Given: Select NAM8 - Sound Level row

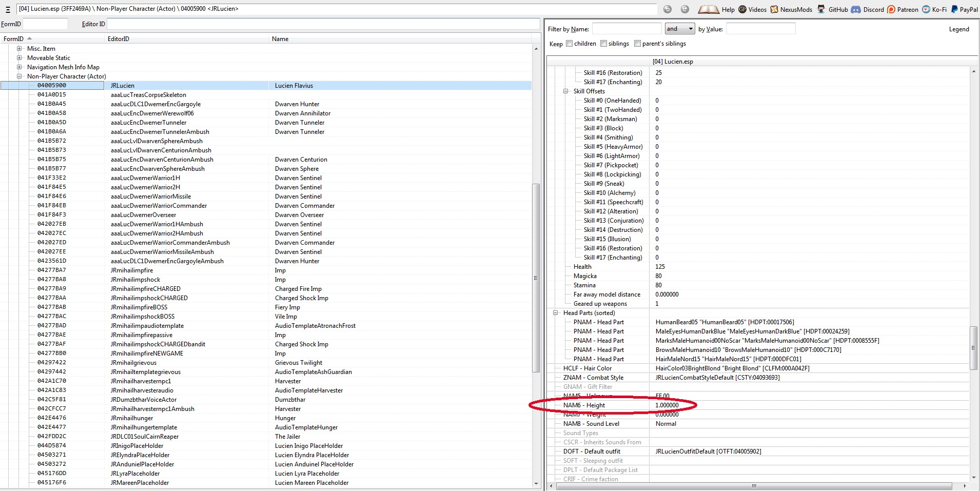Looking at the screenshot, I should click(x=758, y=424).
